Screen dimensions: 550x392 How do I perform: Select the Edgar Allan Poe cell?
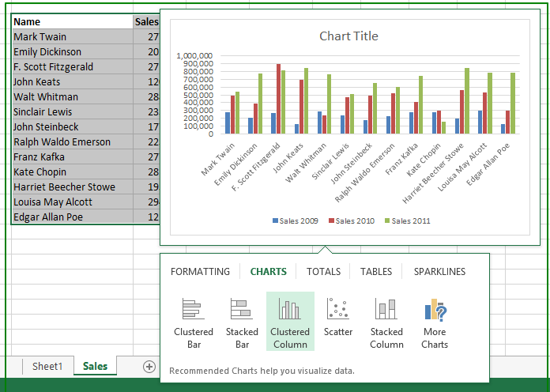click(71, 217)
